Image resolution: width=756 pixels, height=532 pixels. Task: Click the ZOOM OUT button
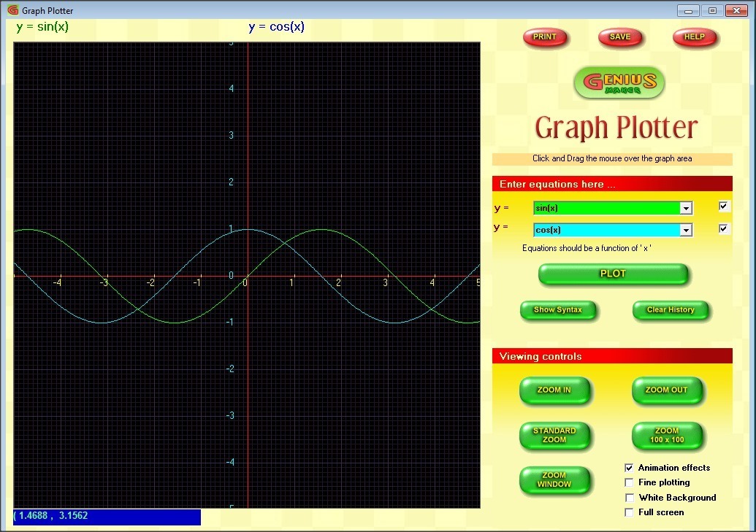pos(667,390)
